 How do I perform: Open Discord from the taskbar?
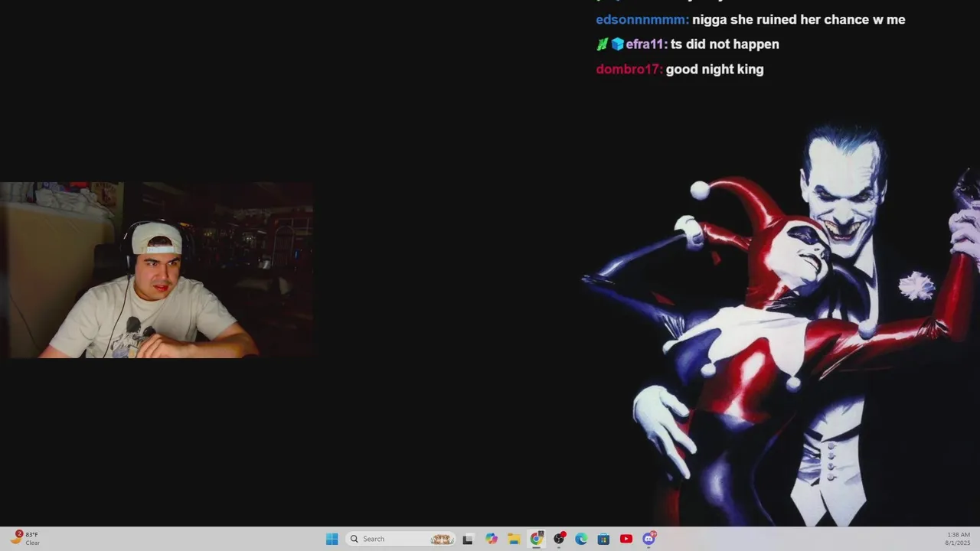pyautogui.click(x=649, y=539)
